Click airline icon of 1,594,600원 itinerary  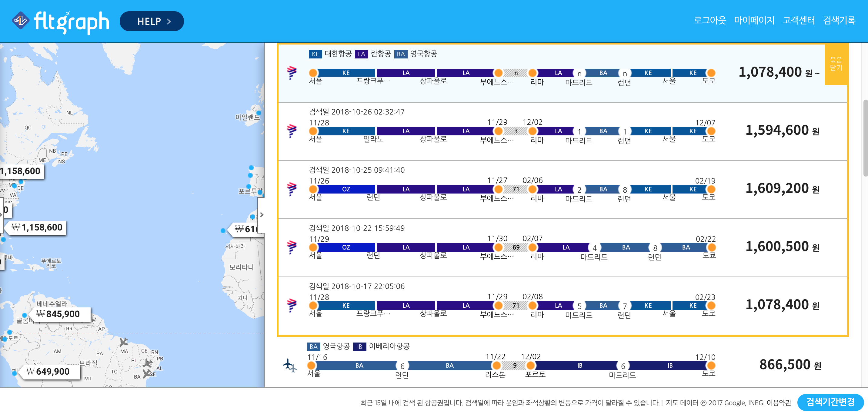point(292,131)
